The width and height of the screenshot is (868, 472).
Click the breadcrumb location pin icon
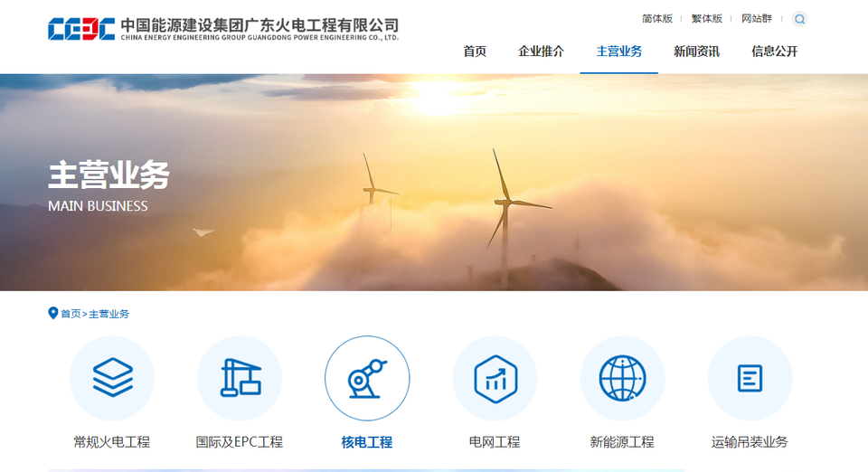[x=53, y=313]
